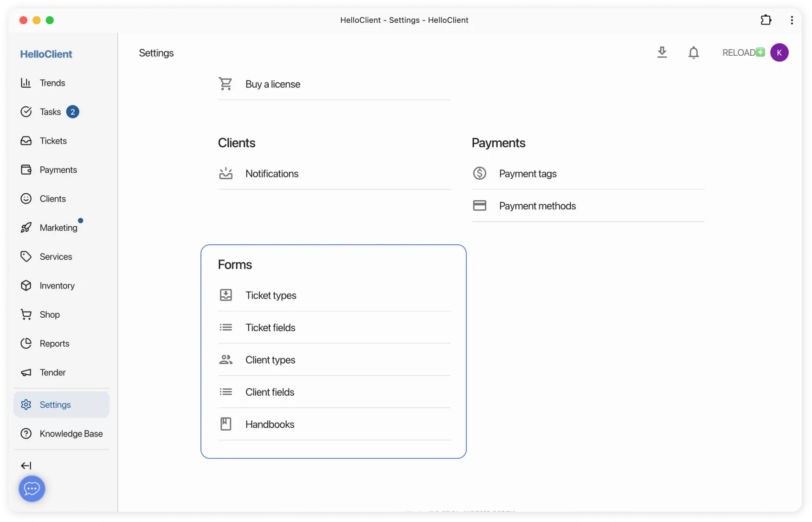Image resolution: width=812 pixels, height=522 pixels.
Task: Click the book icon beside Handbooks
Action: point(226,424)
